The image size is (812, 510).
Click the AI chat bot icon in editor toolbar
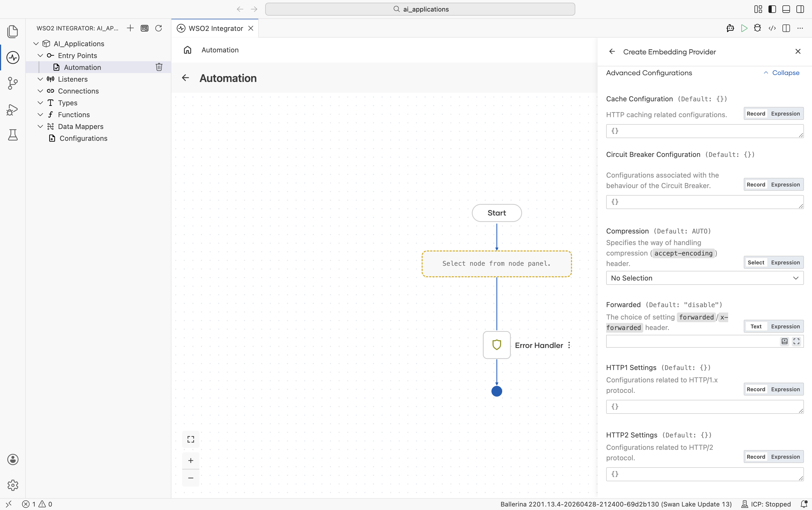click(x=730, y=28)
